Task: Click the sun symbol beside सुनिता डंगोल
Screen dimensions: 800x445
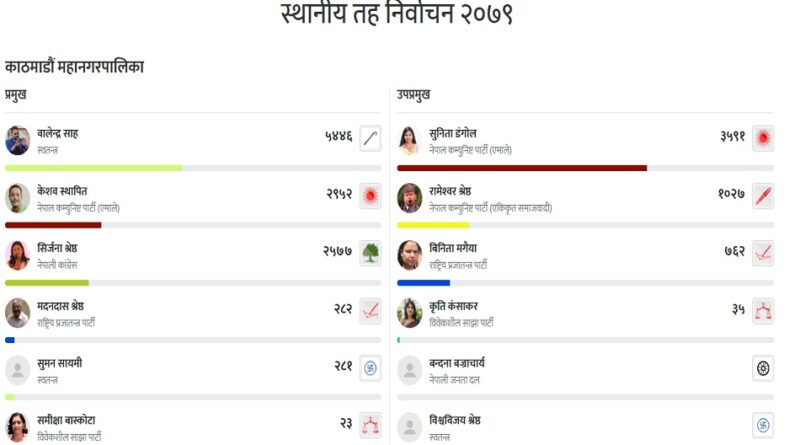Action: point(763,139)
